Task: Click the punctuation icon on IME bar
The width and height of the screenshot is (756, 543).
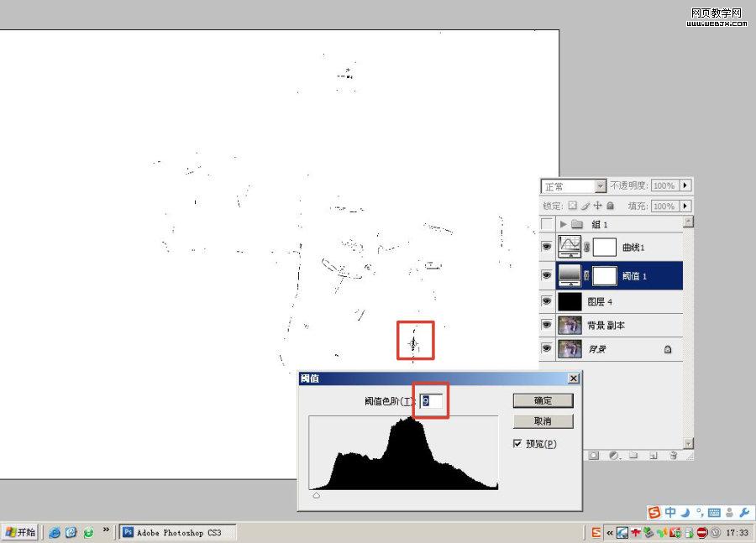Action: tap(699, 513)
